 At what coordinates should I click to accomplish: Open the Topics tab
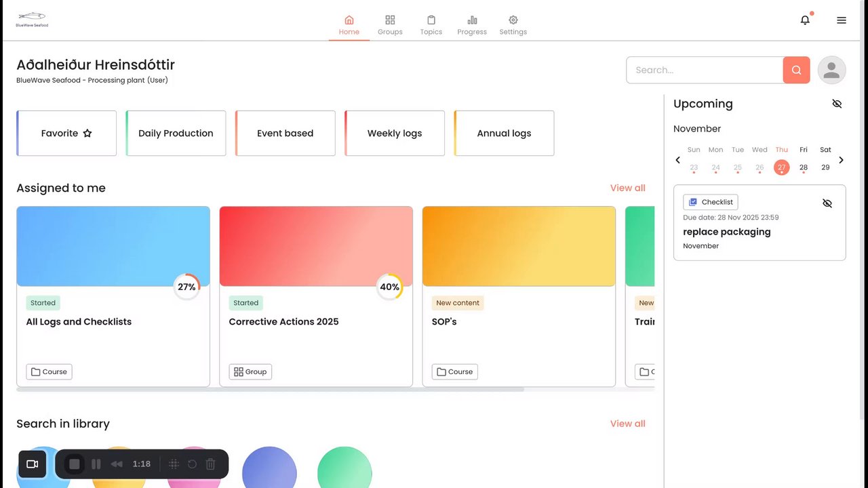(x=431, y=26)
